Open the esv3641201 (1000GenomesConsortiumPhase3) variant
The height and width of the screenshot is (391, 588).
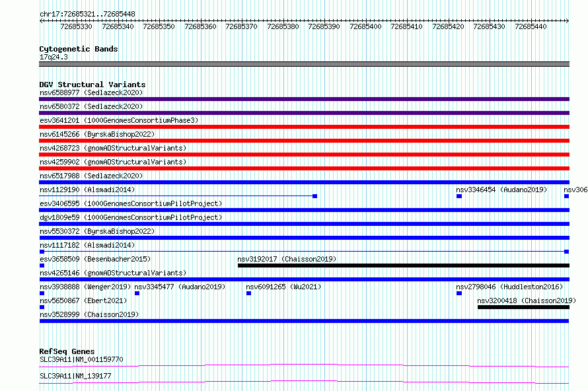pos(119,120)
